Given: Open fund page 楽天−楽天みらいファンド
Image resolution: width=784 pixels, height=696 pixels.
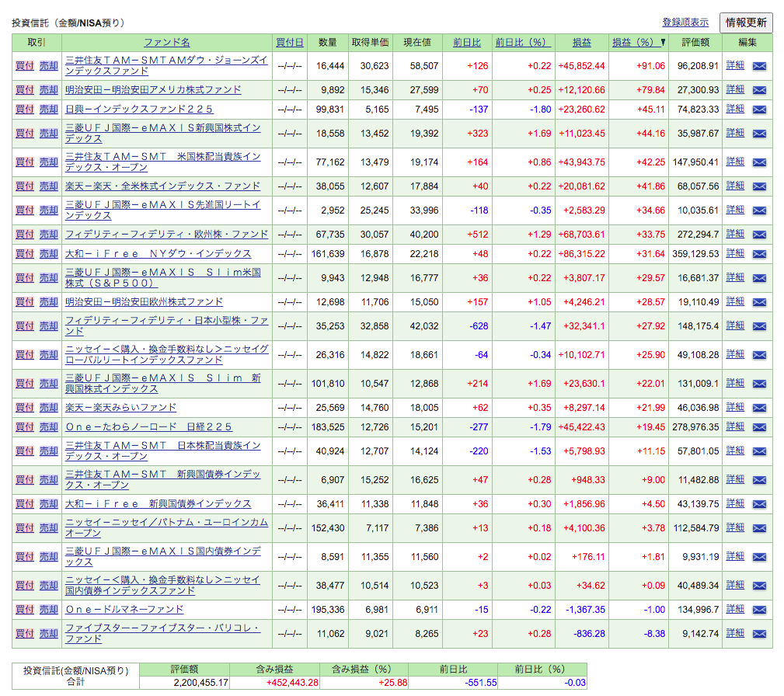Looking at the screenshot, I should tap(120, 408).
